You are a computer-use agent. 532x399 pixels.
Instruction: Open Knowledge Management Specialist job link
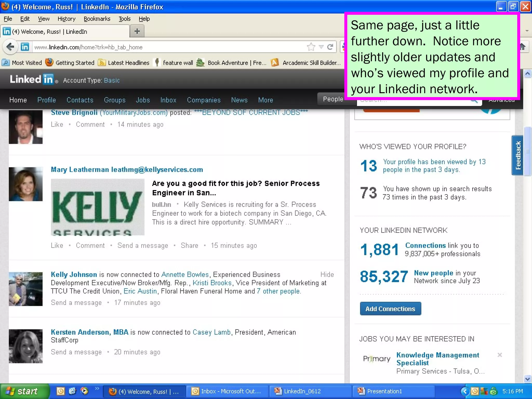coord(438,359)
